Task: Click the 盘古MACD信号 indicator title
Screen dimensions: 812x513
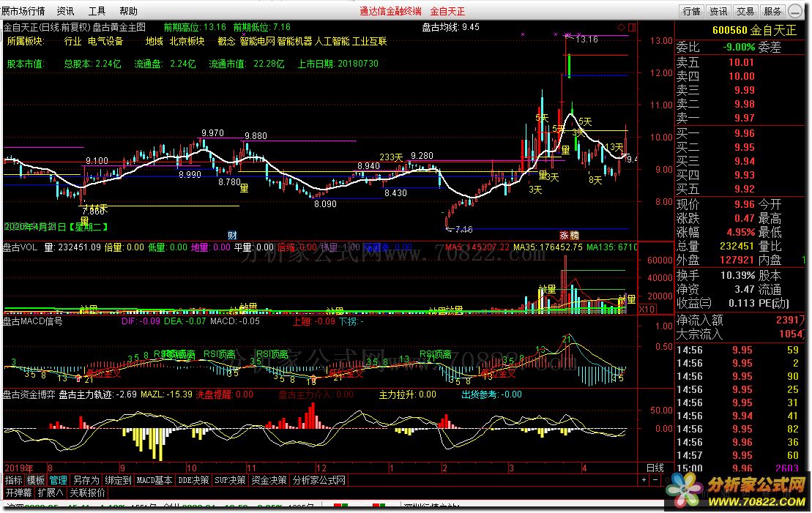Action: coord(33,321)
